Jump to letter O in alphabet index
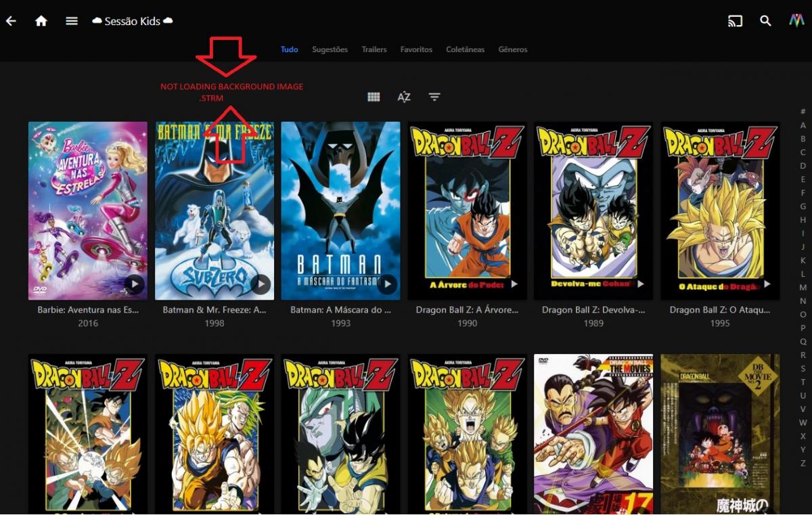 point(803,315)
